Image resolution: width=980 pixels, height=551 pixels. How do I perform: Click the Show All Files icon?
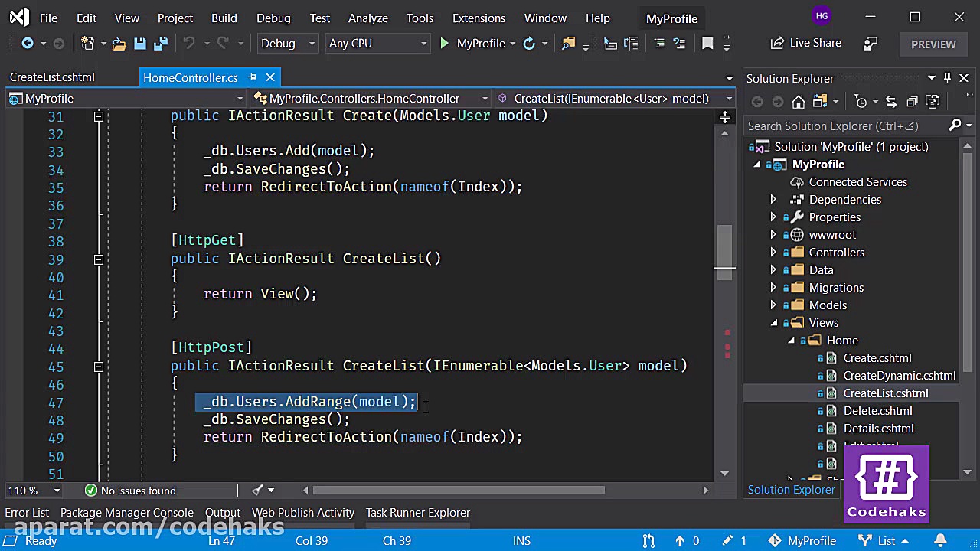[x=933, y=102]
